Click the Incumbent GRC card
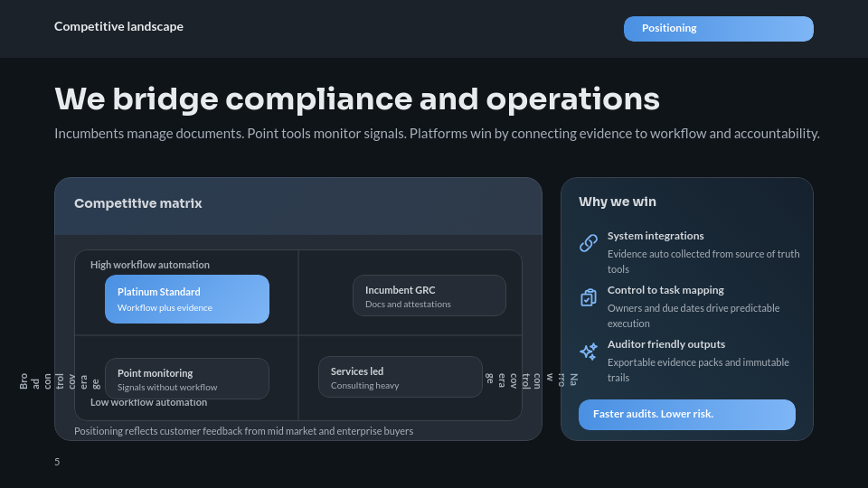Viewport: 868px width, 488px height. 429,296
